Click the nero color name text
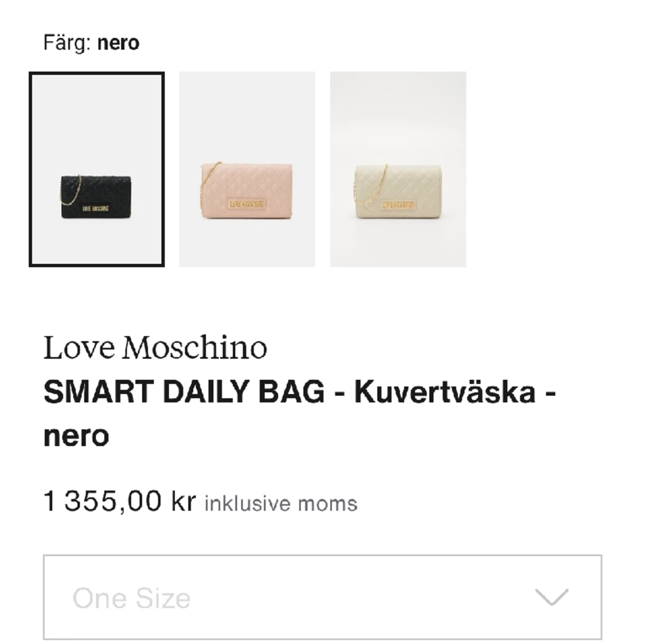This screenshot has width=645, height=644. pos(119,42)
